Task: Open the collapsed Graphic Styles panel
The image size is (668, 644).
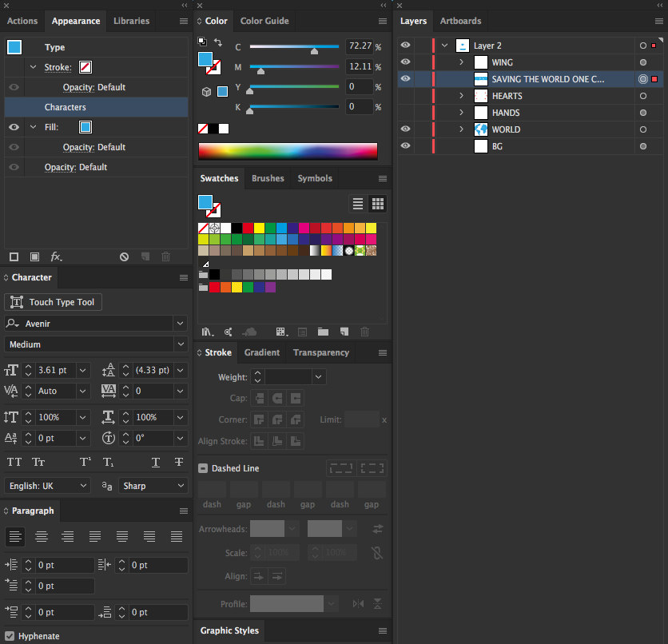Action: (x=229, y=630)
